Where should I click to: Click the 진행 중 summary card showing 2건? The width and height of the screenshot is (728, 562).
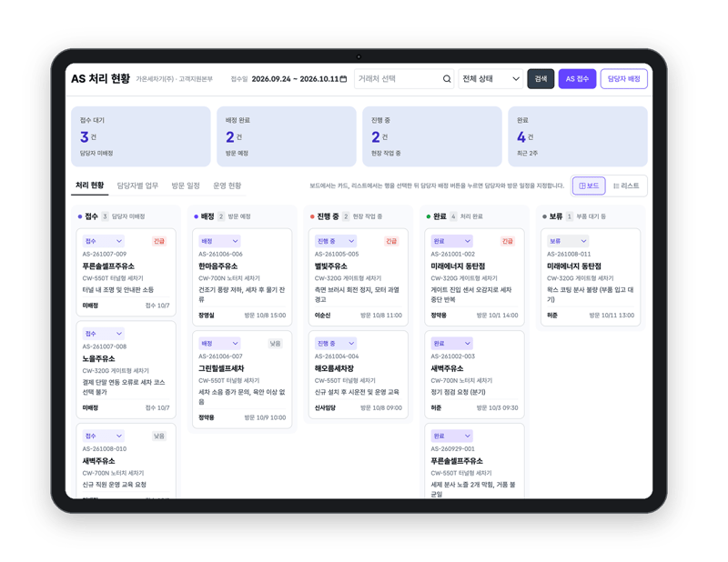tap(432, 136)
